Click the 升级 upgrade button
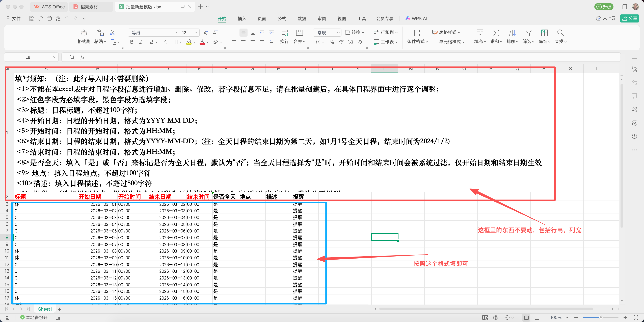This screenshot has width=644, height=322. click(604, 7)
